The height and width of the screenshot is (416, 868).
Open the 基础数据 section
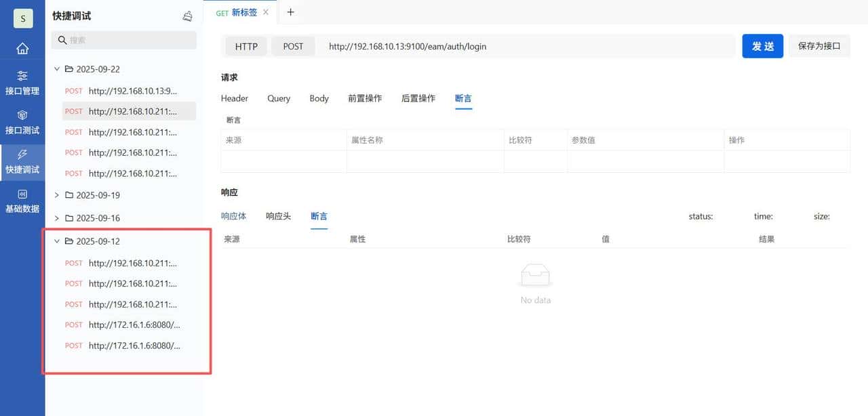pyautogui.click(x=22, y=201)
